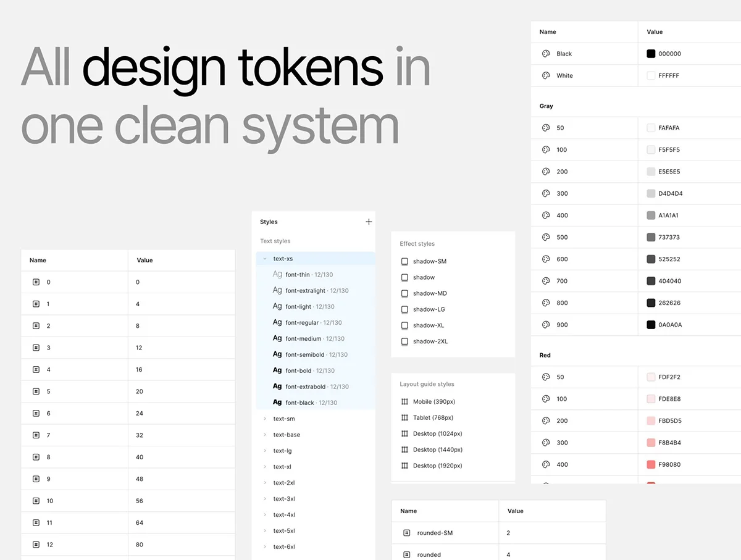Collapse the text-xs style group

point(265,259)
